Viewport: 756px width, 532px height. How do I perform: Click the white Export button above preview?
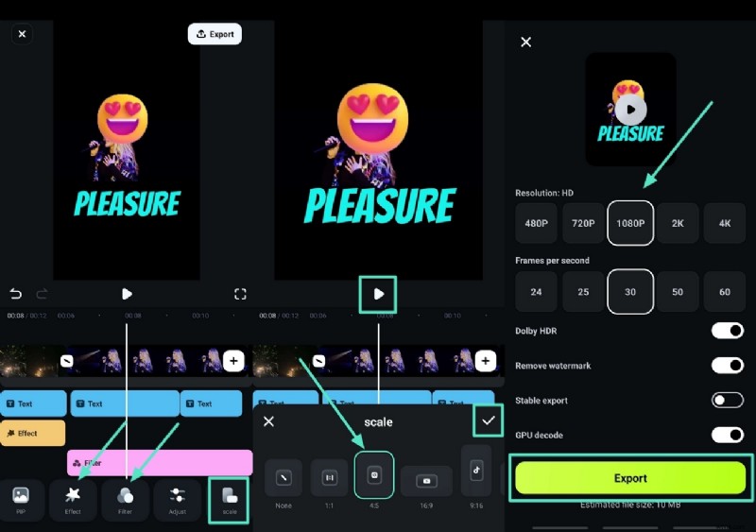[215, 34]
